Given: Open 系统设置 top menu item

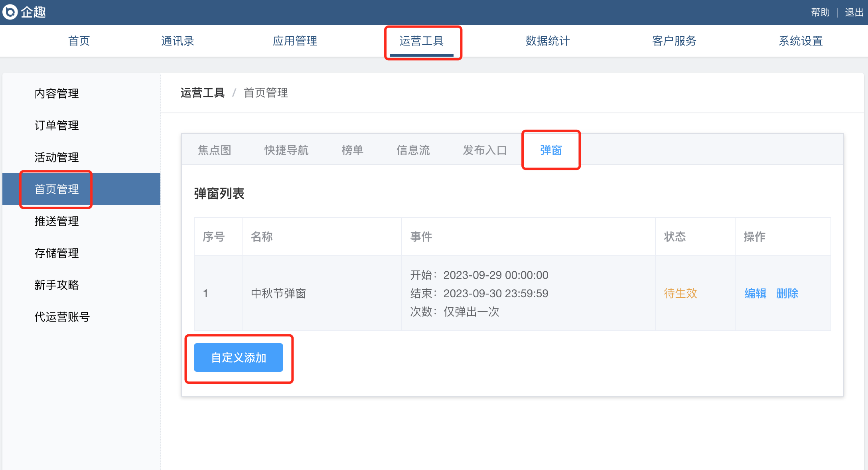Looking at the screenshot, I should tap(801, 41).
